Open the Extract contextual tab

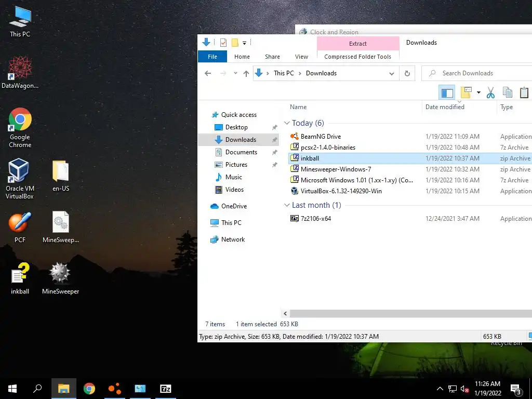(x=358, y=44)
